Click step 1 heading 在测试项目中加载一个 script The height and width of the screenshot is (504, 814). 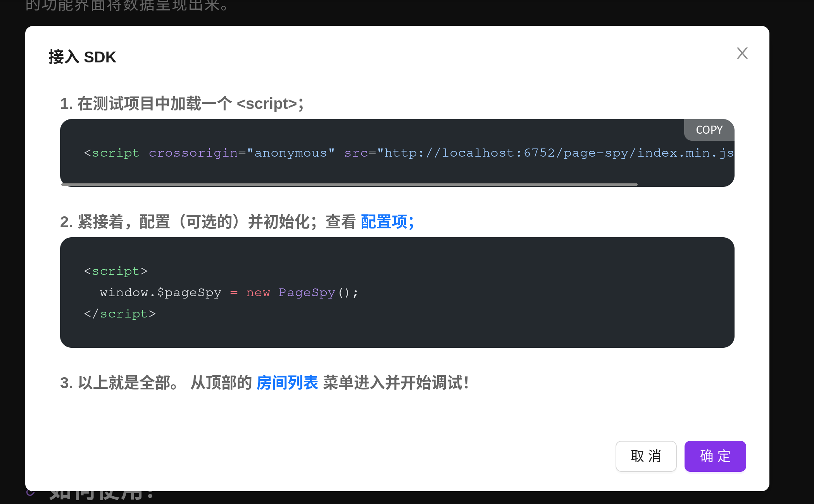click(182, 104)
